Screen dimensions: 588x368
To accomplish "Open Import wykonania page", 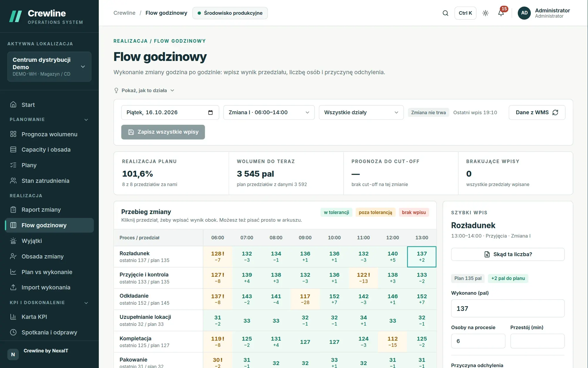I will click(49, 287).
